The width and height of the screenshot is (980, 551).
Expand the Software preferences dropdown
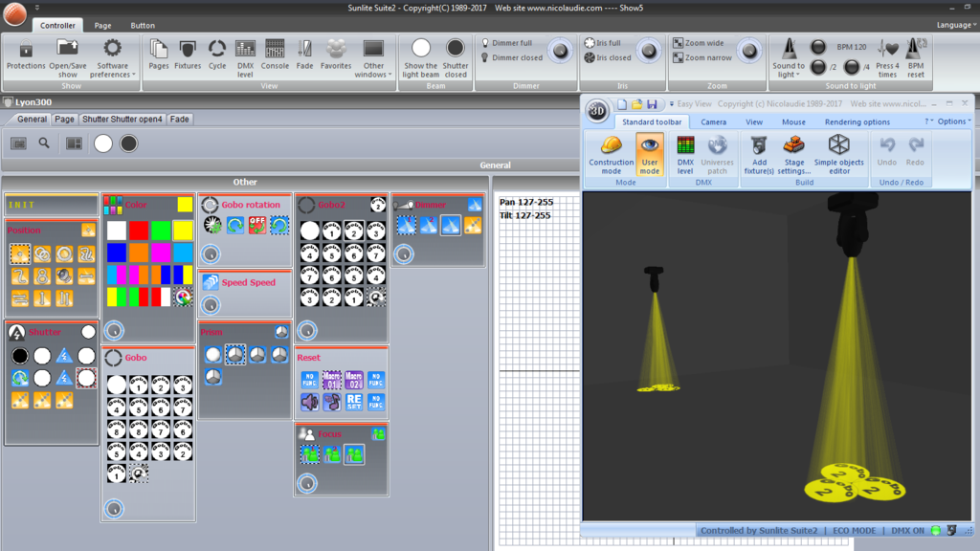[x=113, y=57]
